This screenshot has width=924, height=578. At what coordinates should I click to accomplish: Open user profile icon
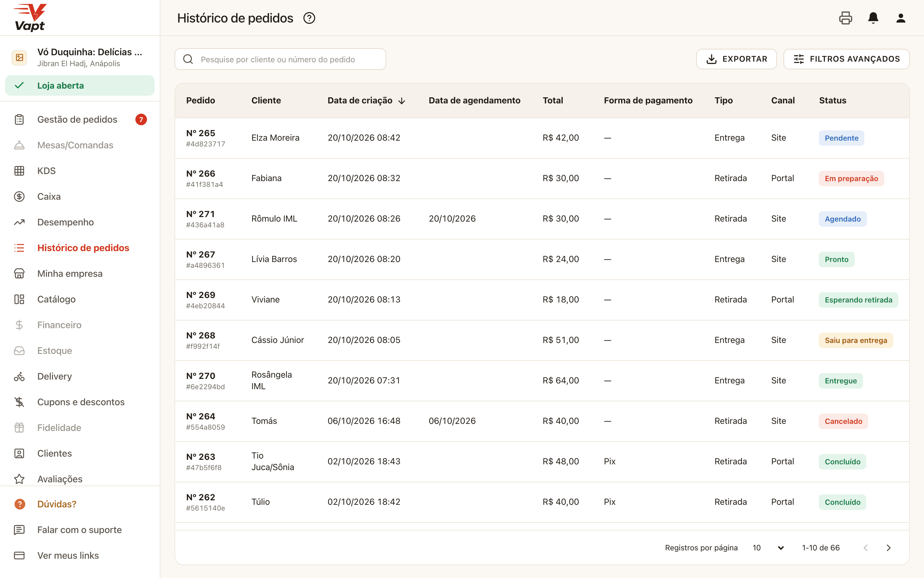[x=901, y=18]
